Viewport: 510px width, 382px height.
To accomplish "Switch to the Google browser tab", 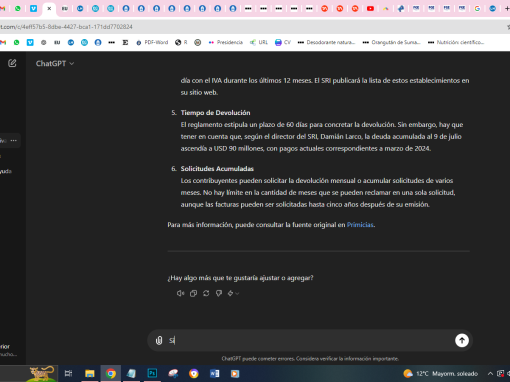I will click(477, 9).
